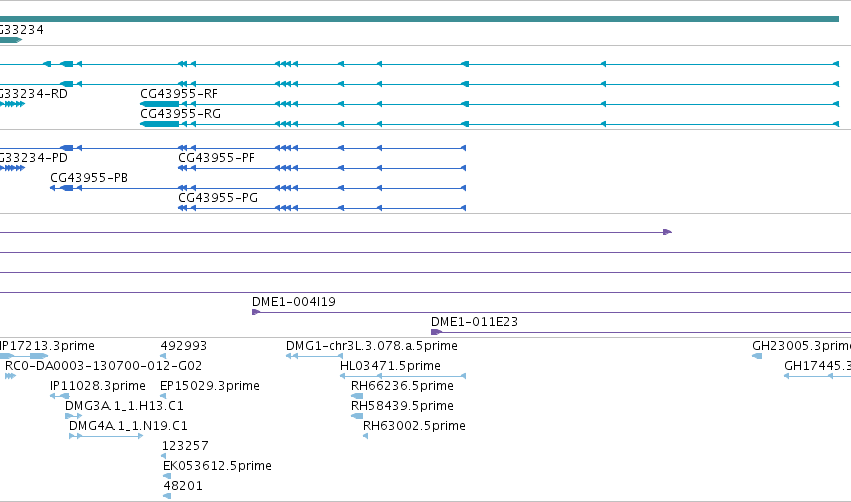The height and width of the screenshot is (502, 851).
Task: Click the CG43955-PF protein label
Action: pyautogui.click(x=217, y=158)
